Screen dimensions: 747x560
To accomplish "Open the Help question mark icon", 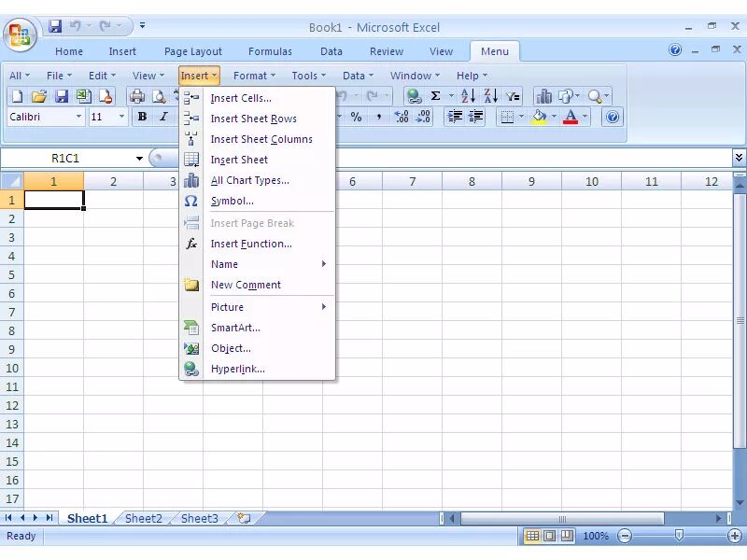I will (x=612, y=118).
